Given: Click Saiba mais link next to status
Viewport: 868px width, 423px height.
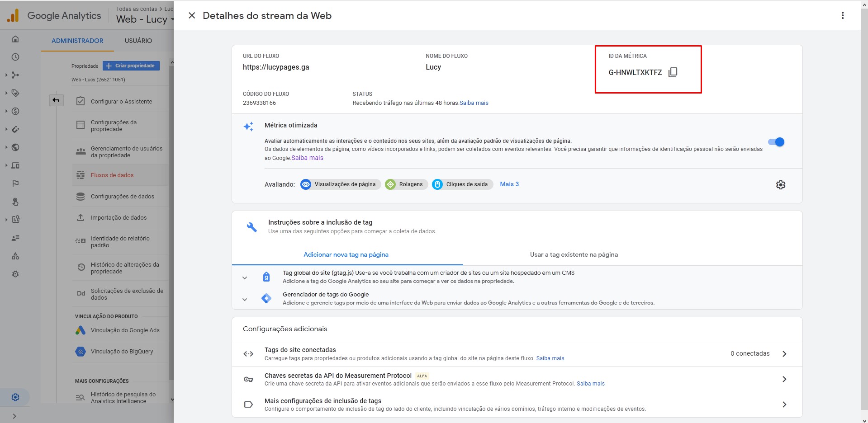Looking at the screenshot, I should (x=474, y=103).
